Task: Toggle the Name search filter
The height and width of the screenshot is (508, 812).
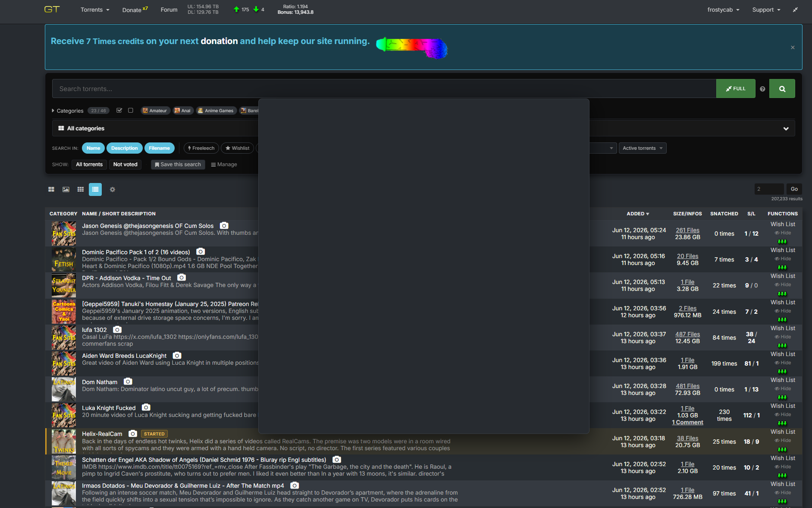Action: pyautogui.click(x=93, y=148)
